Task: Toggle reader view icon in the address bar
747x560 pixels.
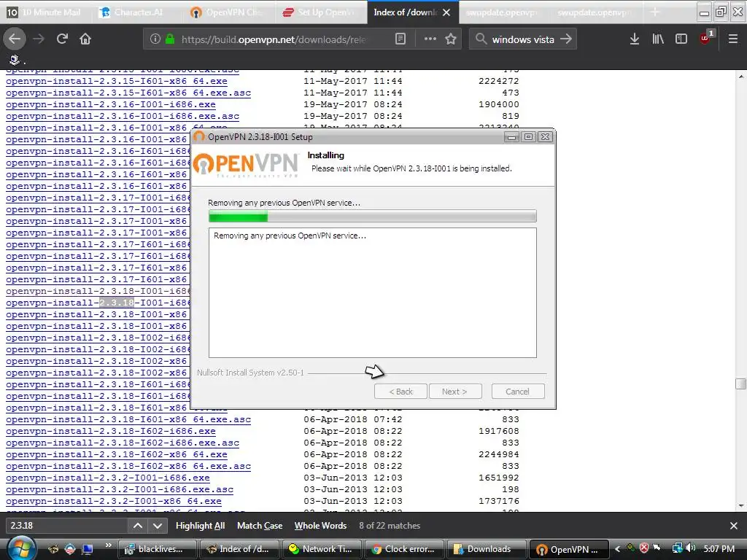Action: [400, 39]
